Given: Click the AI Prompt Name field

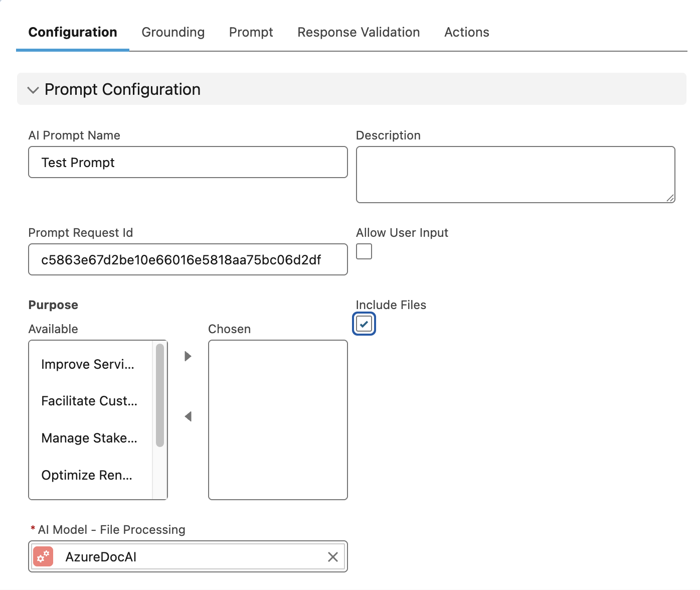Looking at the screenshot, I should coord(188,162).
